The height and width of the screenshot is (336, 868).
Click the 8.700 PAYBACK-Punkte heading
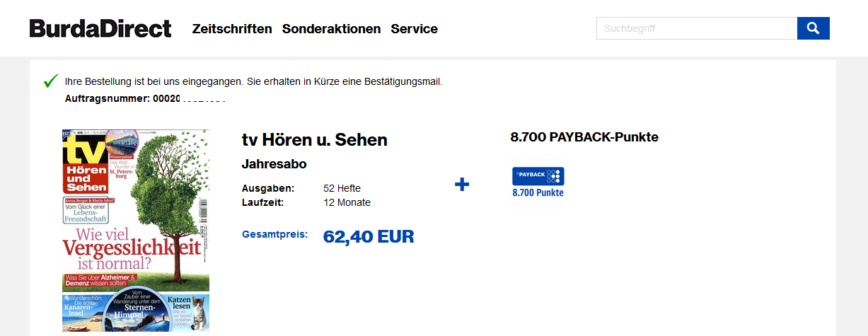(x=584, y=137)
